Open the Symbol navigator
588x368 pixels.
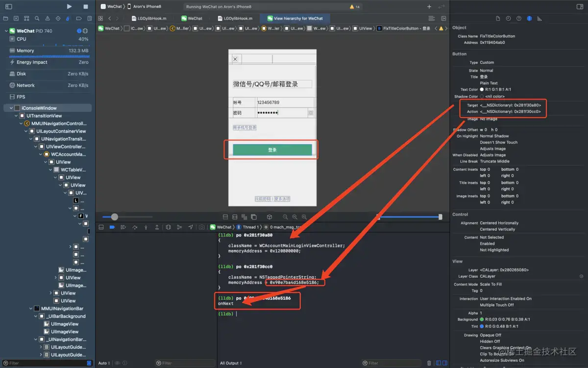(26, 18)
